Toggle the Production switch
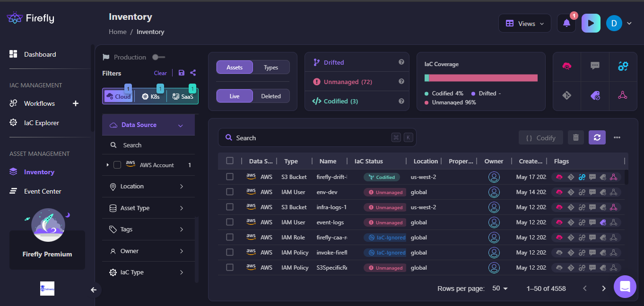This screenshot has height=306, width=644. pos(158,57)
